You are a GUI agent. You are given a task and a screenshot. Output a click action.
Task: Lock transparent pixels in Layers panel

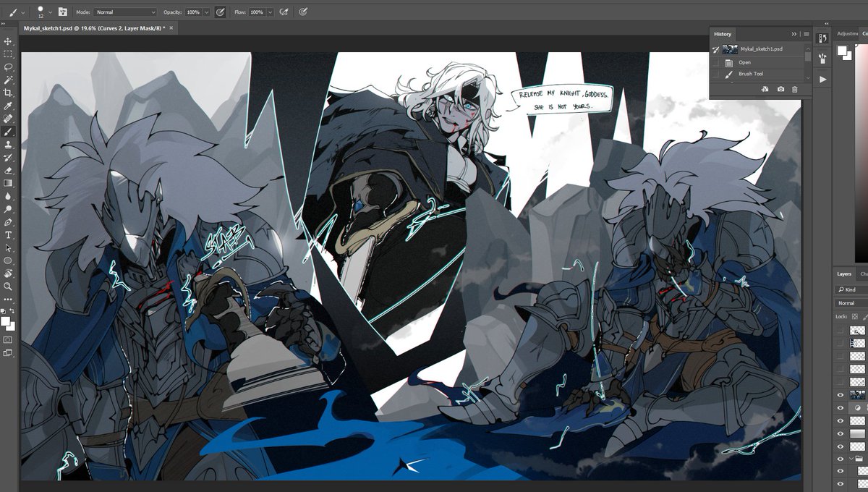tap(854, 316)
